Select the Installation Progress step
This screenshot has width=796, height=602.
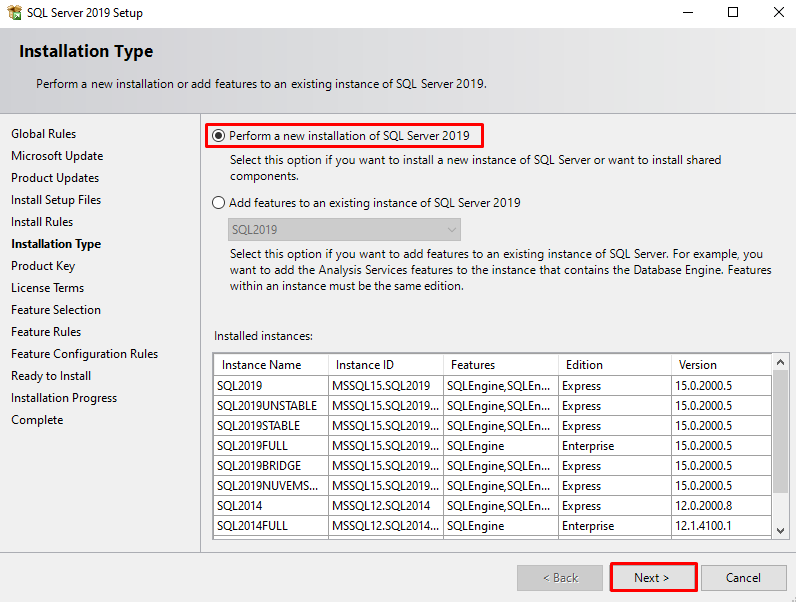pos(64,397)
